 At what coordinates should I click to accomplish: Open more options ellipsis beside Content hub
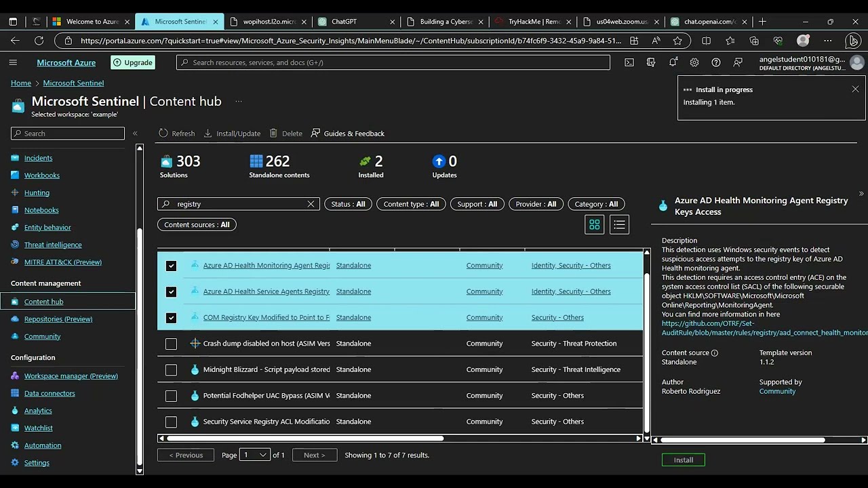pos(238,102)
